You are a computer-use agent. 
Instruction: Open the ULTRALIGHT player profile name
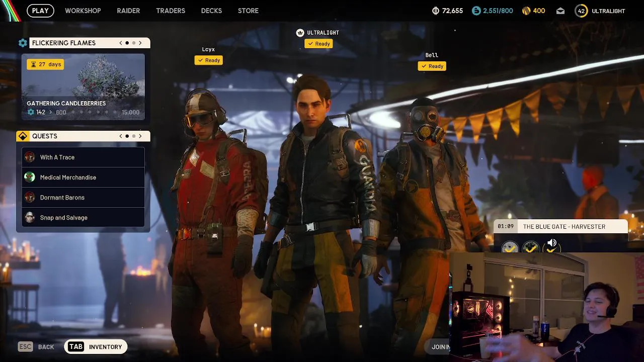point(608,11)
